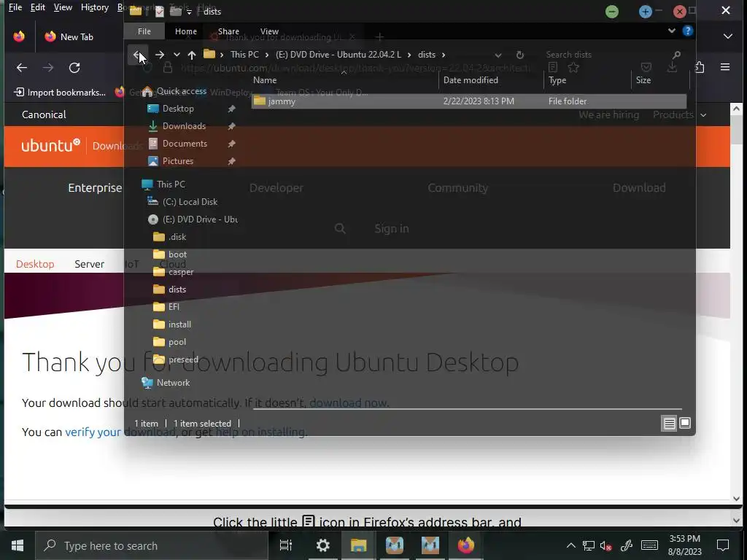Open (C:) Local Disk in tree

190,202
